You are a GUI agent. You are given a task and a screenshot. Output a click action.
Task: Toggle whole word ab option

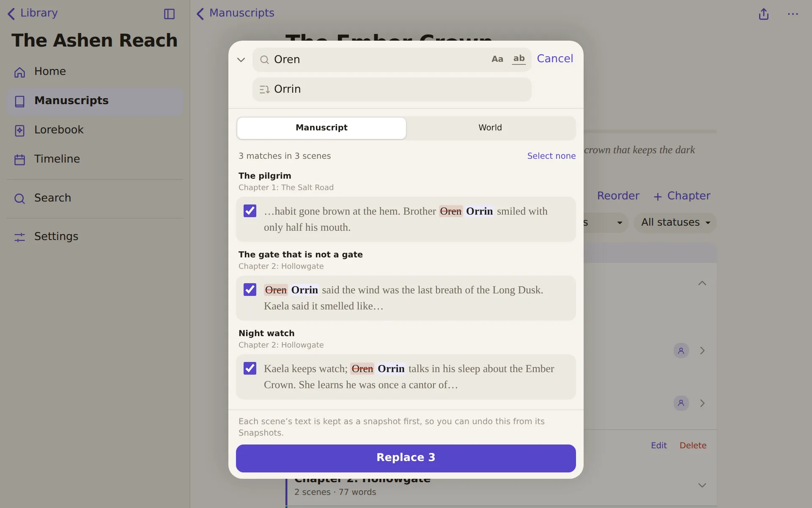click(x=519, y=59)
